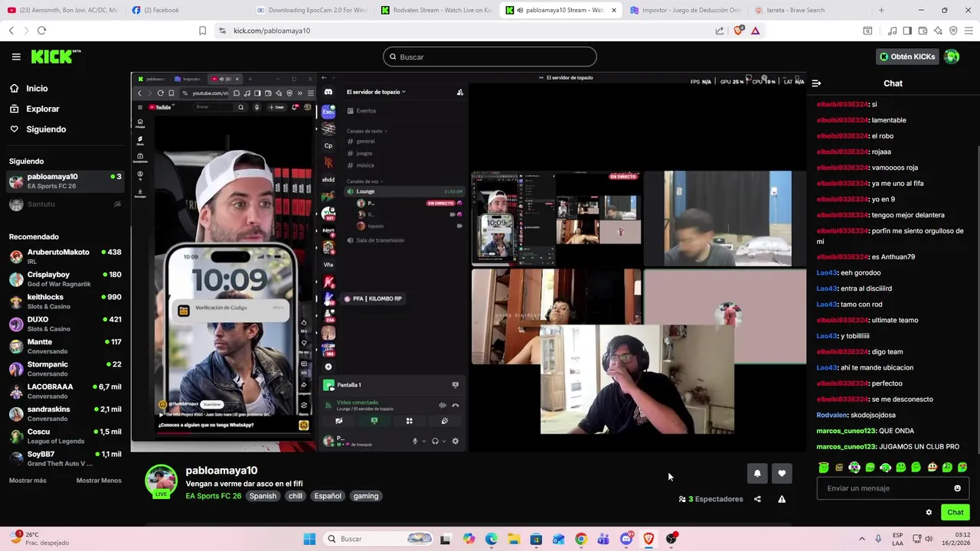
Task: Focus the Kick Buscar search field
Action: pyautogui.click(x=490, y=57)
